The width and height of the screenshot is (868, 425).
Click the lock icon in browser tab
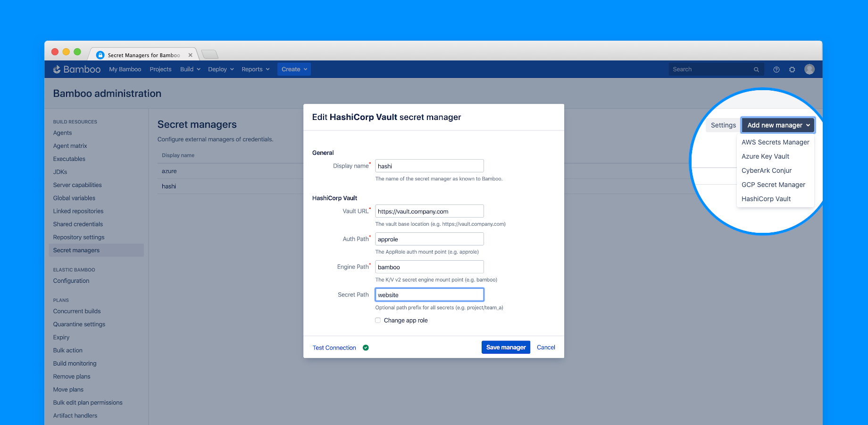coord(100,55)
